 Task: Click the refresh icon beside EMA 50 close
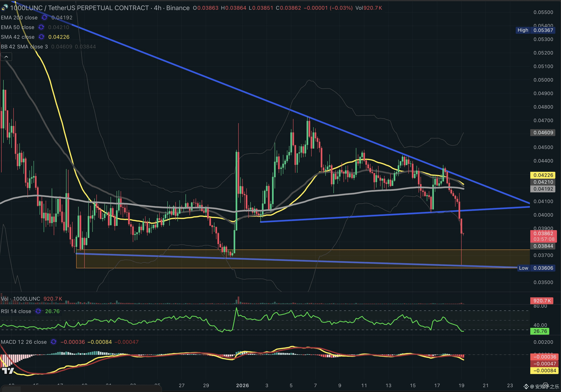click(x=41, y=27)
